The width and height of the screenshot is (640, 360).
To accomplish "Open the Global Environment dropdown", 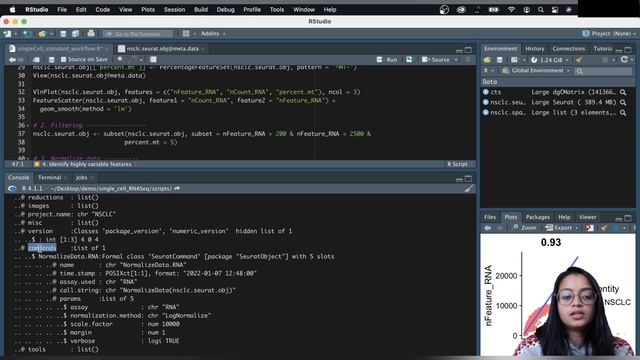I will click(x=536, y=71).
